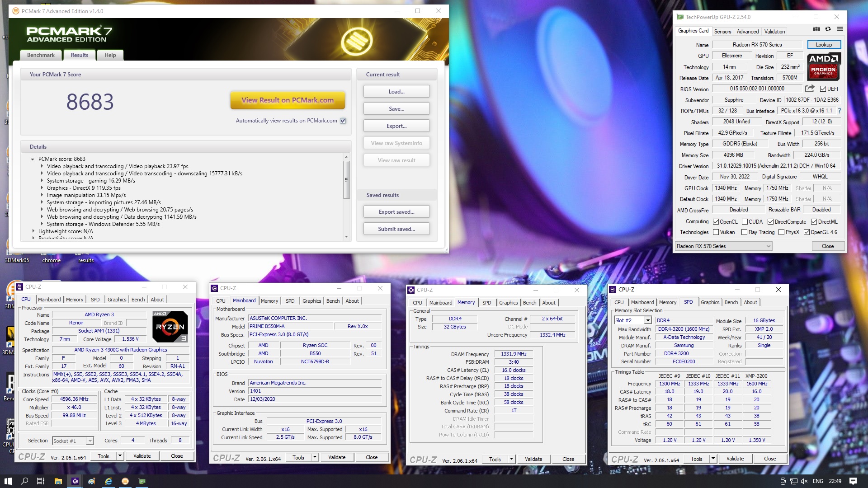Open the Socket #1 selection dropdown
The image size is (868, 488).
(x=73, y=441)
